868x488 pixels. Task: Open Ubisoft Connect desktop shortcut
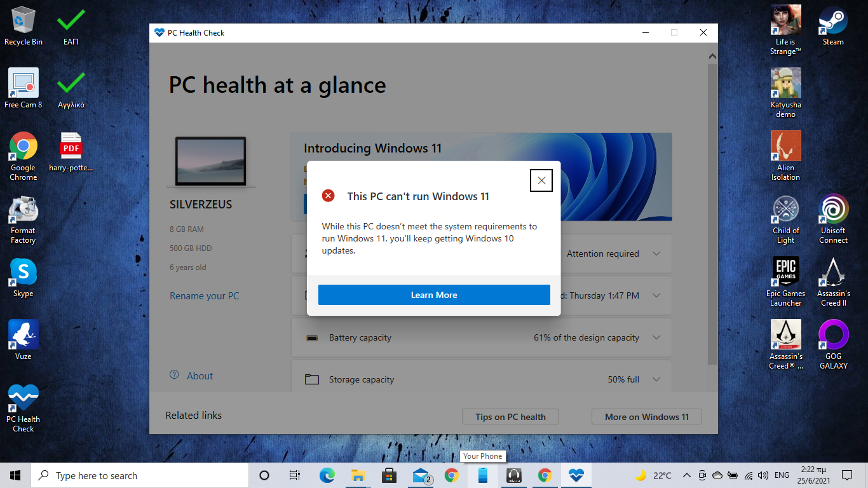coord(833,219)
